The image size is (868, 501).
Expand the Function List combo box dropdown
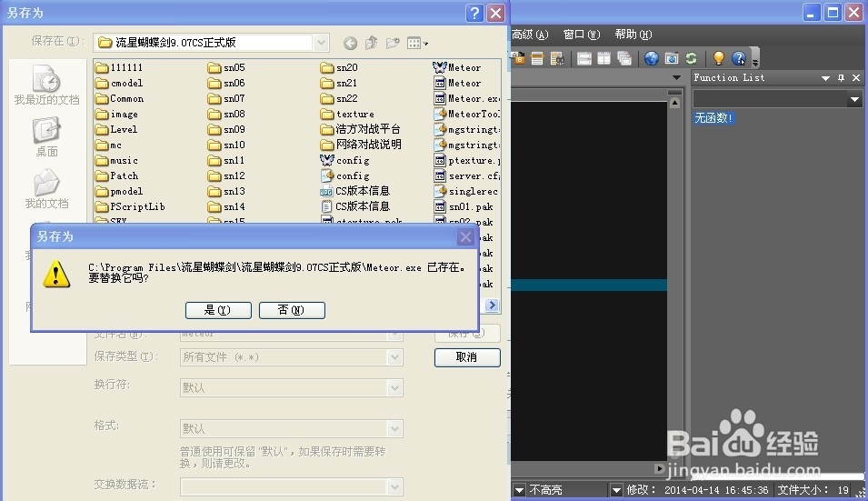pos(854,100)
